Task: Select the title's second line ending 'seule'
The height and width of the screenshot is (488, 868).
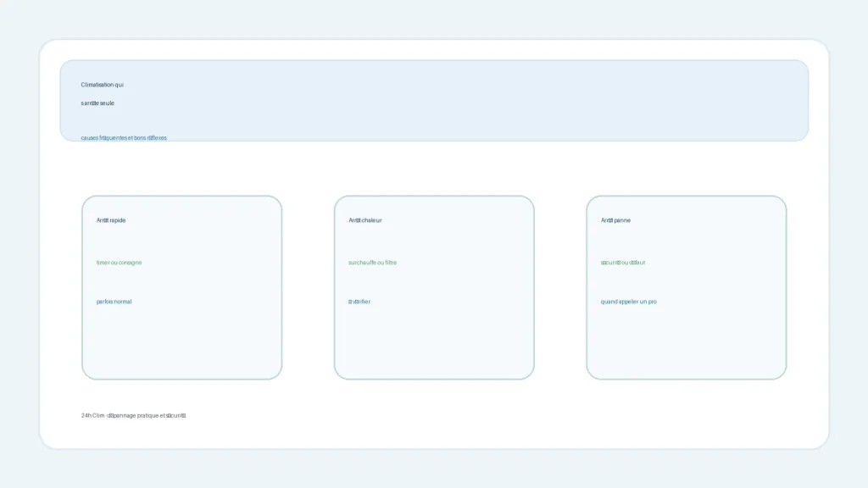Action: click(97, 103)
